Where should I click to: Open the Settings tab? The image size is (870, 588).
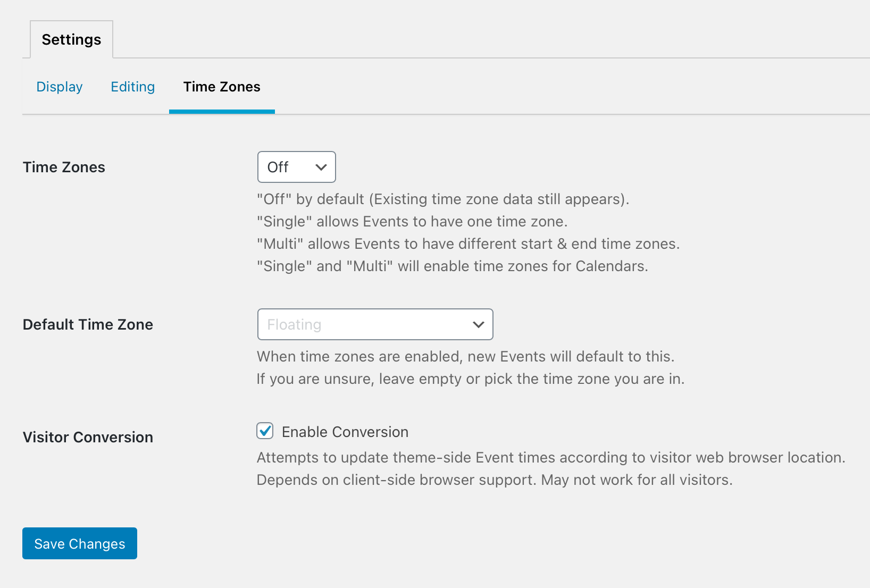71,39
